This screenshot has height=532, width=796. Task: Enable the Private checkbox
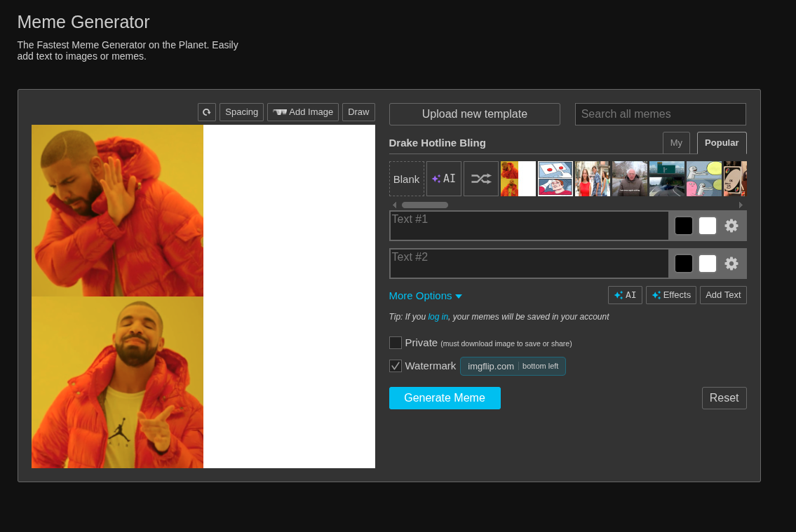(396, 343)
